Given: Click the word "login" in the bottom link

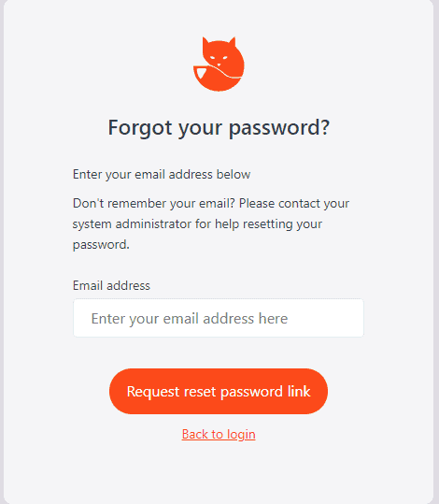Looking at the screenshot, I should [x=241, y=435].
